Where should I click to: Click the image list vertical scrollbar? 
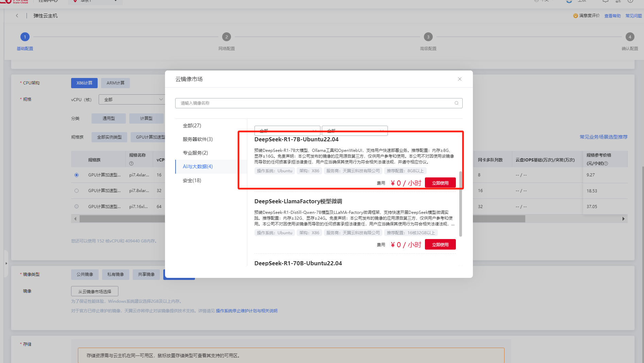coord(461,204)
